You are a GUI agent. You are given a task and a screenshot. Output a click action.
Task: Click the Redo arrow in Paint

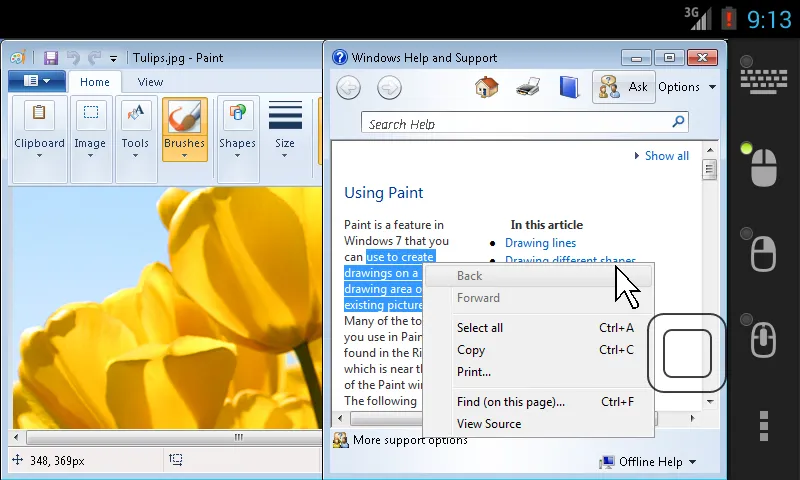[94, 58]
